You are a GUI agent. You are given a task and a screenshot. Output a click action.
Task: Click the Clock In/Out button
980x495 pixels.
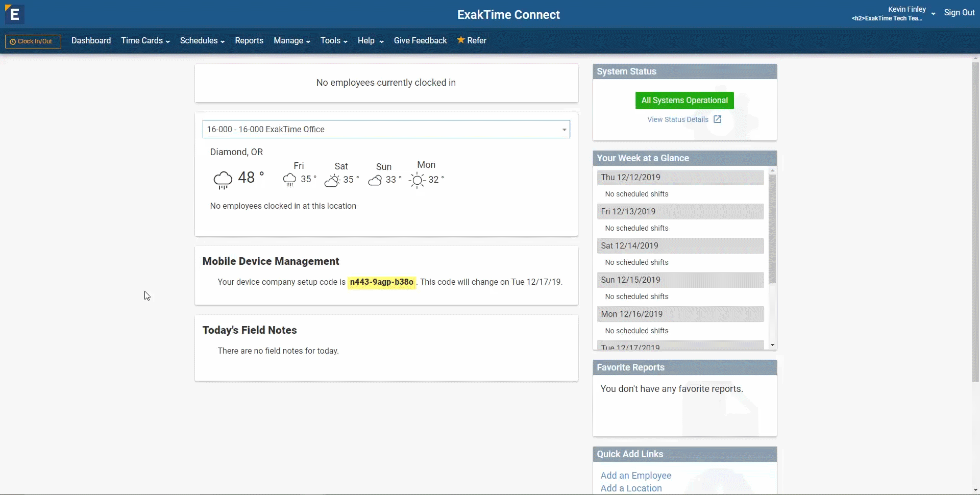tap(33, 41)
